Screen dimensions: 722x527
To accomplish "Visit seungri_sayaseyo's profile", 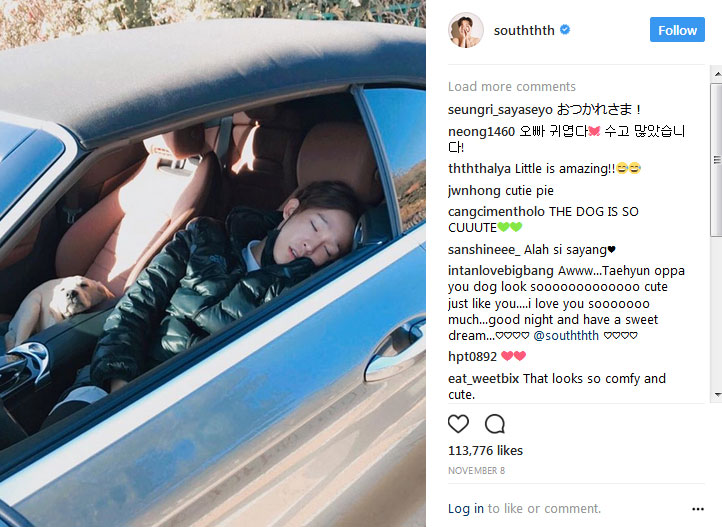I will click(500, 110).
